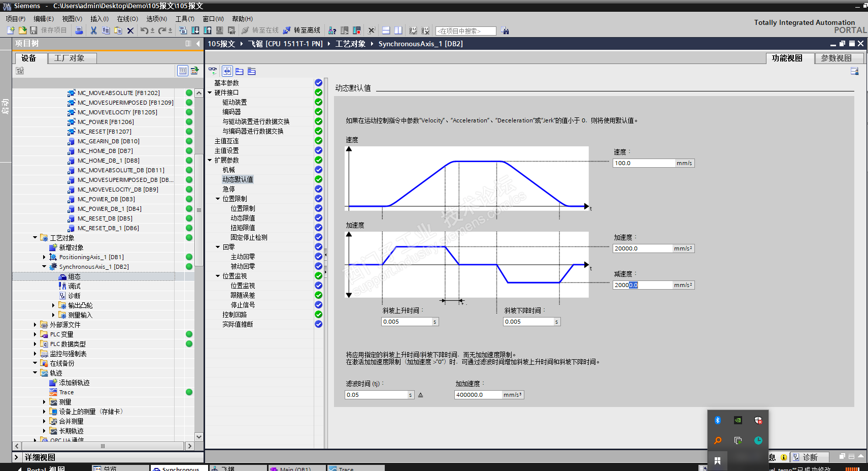Click the Start CPU icon

345,30
